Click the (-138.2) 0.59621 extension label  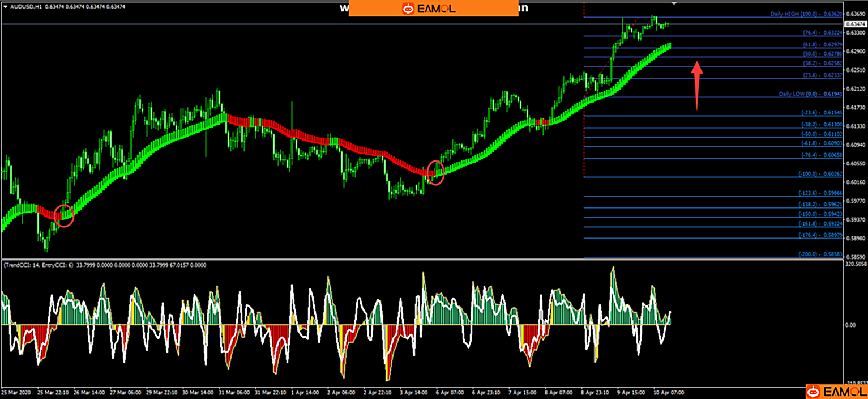(x=821, y=204)
